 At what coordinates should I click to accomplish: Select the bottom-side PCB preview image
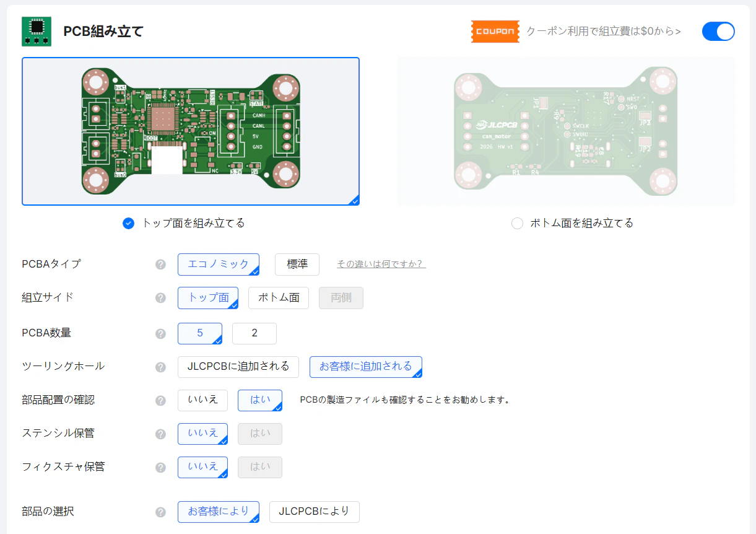click(566, 131)
